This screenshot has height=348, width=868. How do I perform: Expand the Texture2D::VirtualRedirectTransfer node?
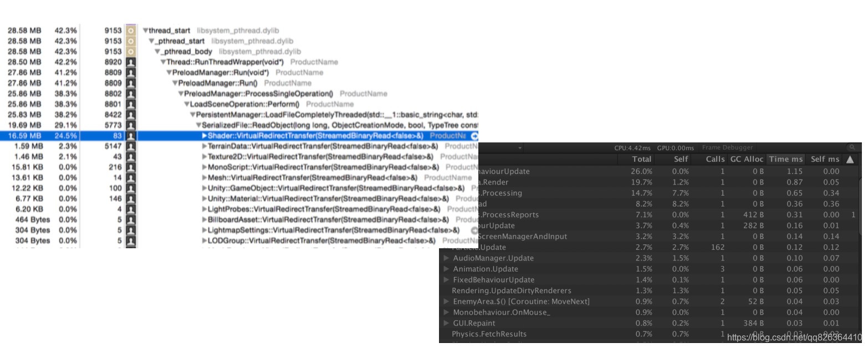[205, 157]
